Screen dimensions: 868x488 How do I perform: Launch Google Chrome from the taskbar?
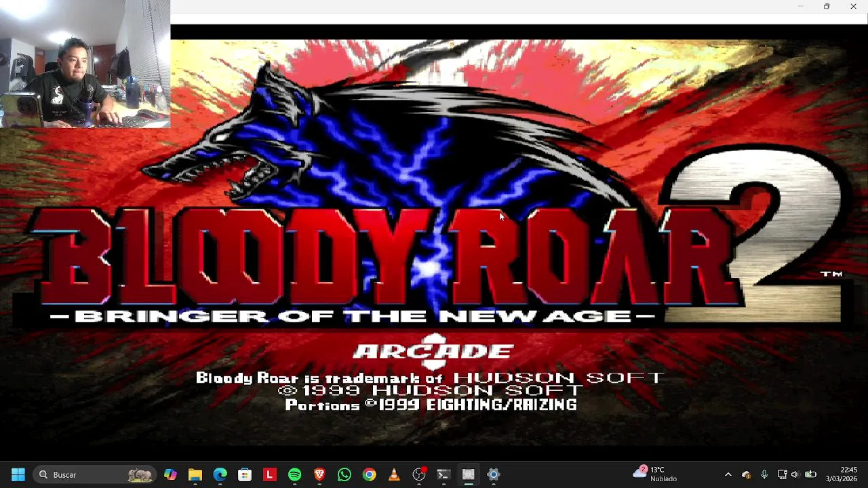(369, 474)
